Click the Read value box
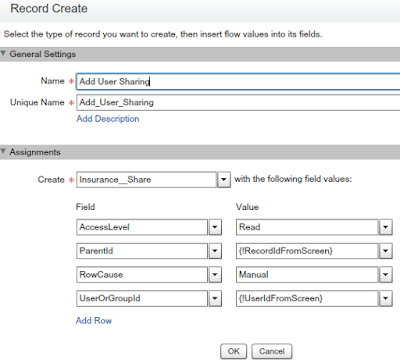 pyautogui.click(x=307, y=227)
